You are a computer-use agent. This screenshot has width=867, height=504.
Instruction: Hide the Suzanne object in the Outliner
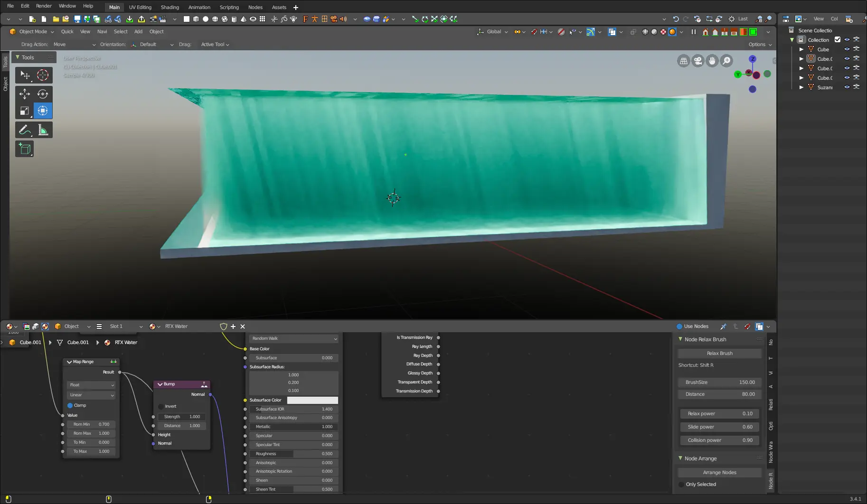coord(847,87)
